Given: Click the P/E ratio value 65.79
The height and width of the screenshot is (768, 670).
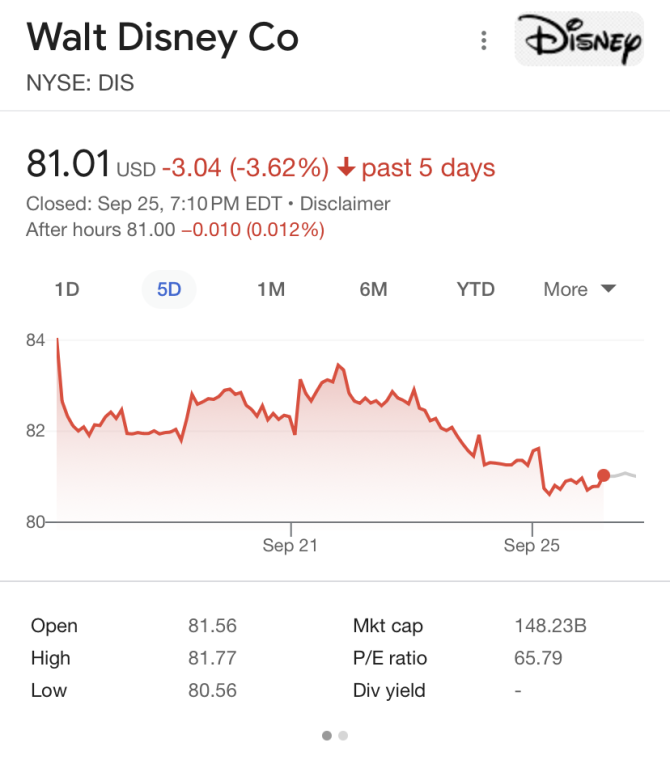Looking at the screenshot, I should [x=538, y=658].
